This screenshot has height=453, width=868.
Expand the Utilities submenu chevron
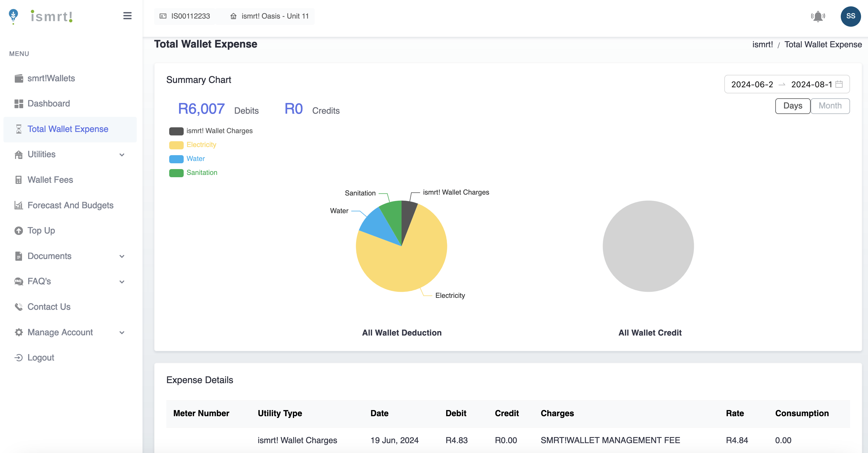click(x=122, y=155)
